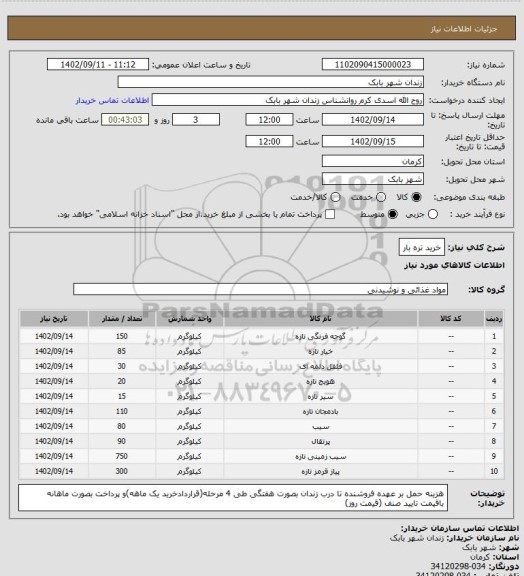
Task: Click the goods group field مواد غذائی و نوشیدنی
Action: [260, 289]
